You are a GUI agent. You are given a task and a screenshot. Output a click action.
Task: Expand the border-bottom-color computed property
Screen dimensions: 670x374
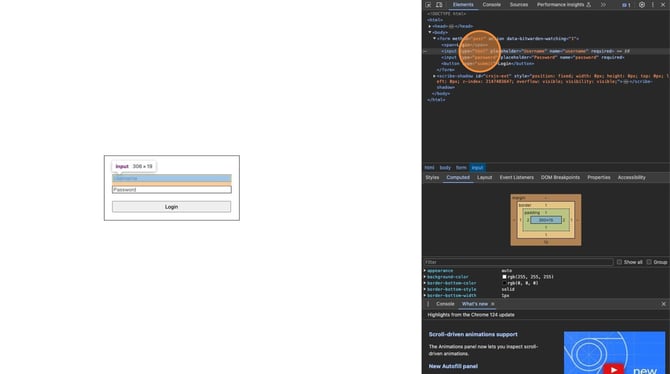click(x=425, y=283)
